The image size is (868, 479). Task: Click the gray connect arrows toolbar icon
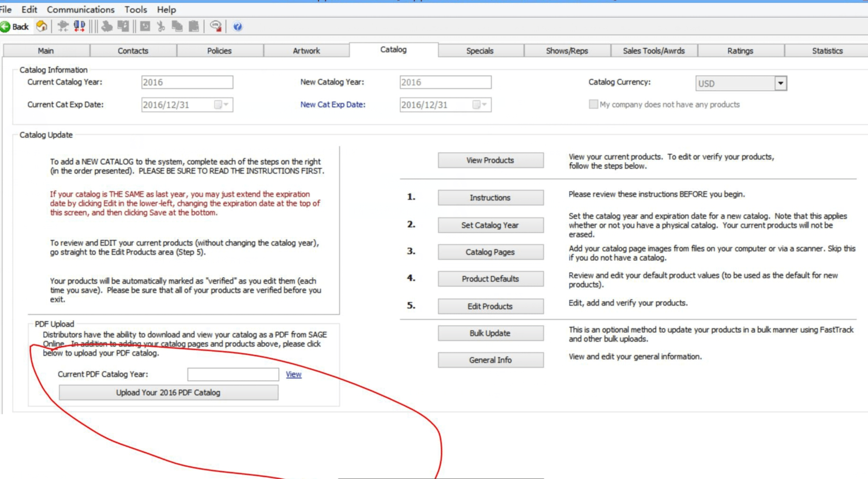[63, 26]
